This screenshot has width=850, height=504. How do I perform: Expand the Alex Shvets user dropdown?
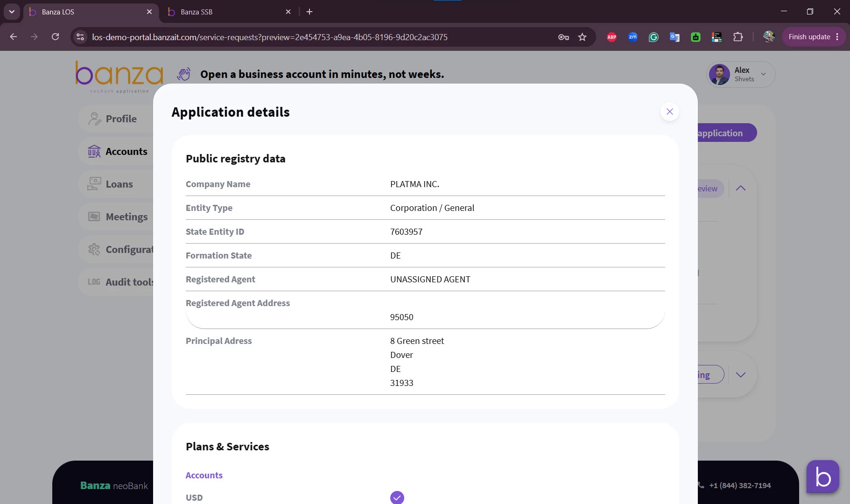763,74
